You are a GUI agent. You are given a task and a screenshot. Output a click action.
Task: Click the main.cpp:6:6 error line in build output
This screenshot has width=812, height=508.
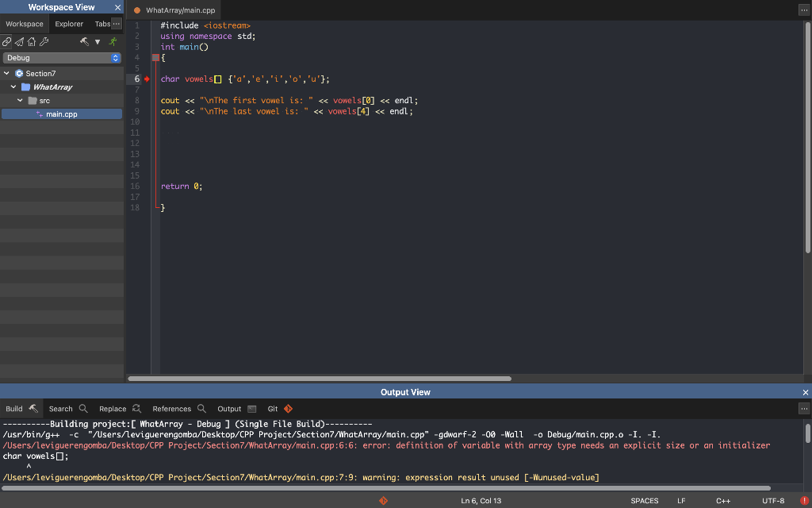point(386,445)
